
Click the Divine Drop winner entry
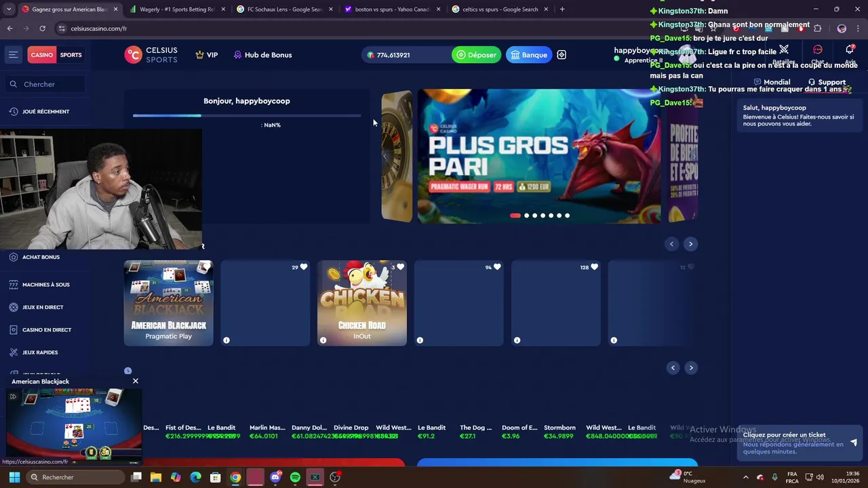pos(351,432)
